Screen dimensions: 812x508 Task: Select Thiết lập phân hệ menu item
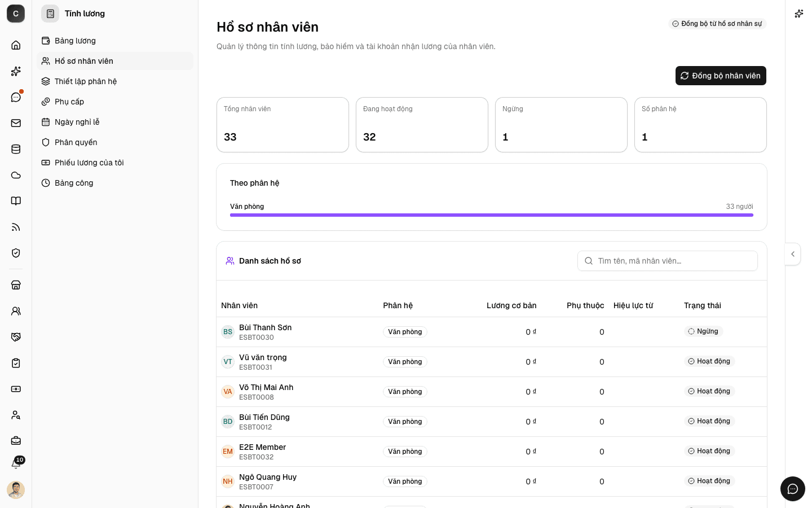point(115,81)
